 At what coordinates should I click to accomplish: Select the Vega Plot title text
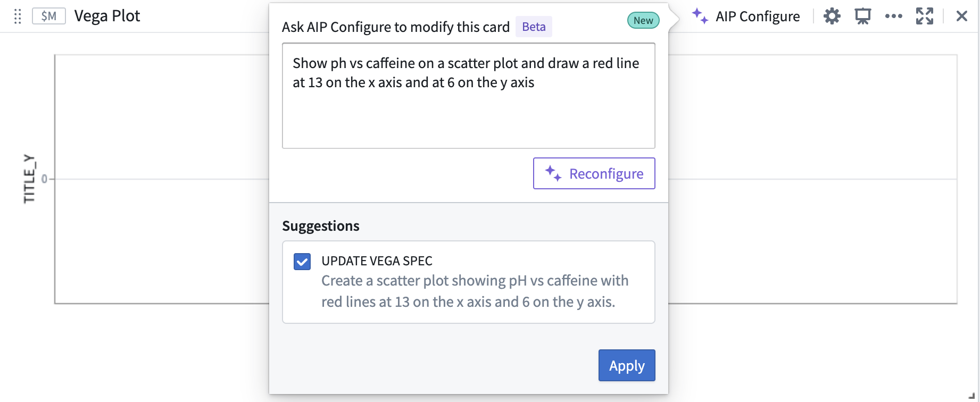[x=107, y=16]
